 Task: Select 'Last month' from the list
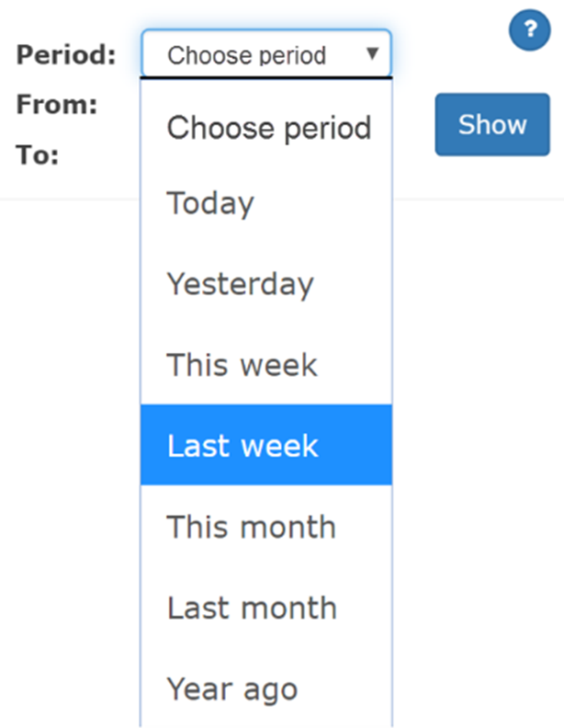pos(252,608)
